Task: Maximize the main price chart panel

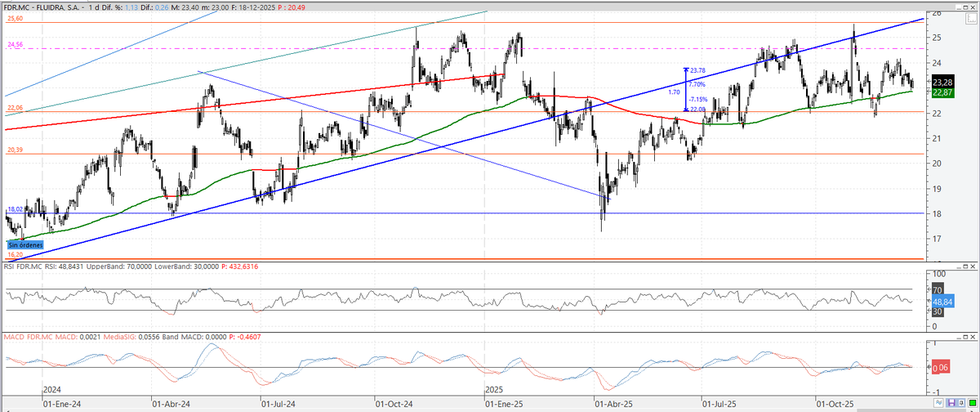Action: coord(965,7)
